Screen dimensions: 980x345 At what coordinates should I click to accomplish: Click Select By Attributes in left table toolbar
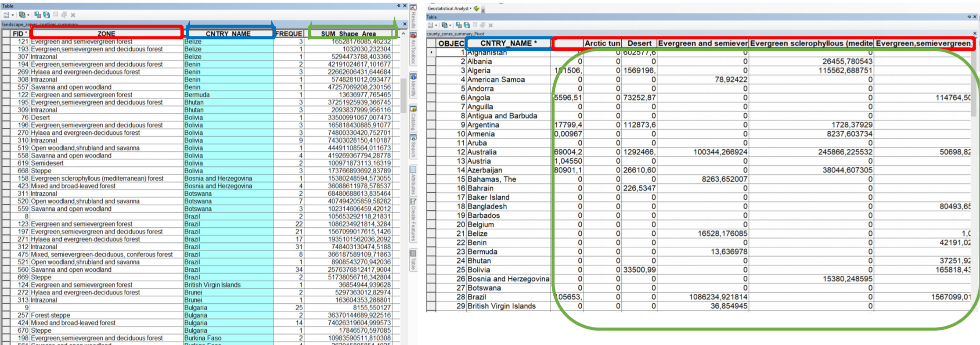(x=38, y=15)
